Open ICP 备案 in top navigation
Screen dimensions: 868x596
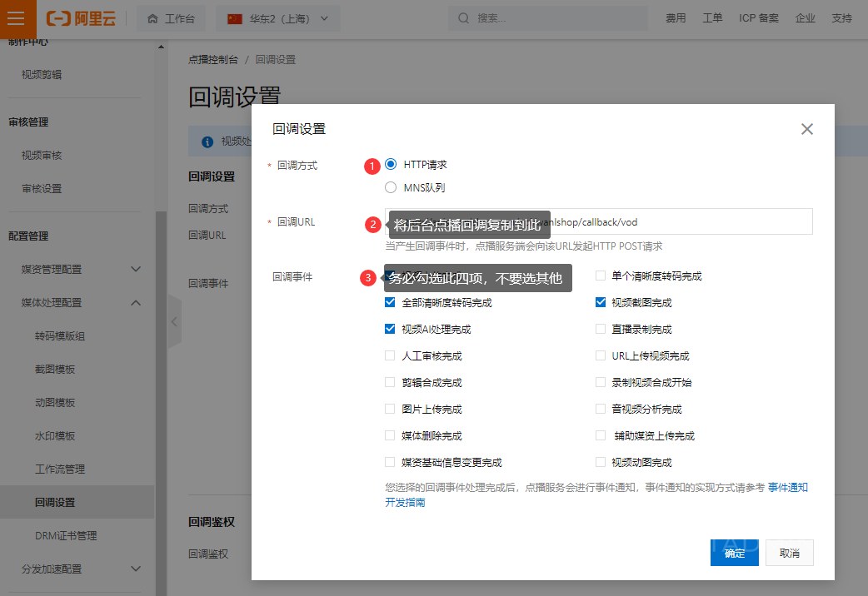click(x=758, y=18)
